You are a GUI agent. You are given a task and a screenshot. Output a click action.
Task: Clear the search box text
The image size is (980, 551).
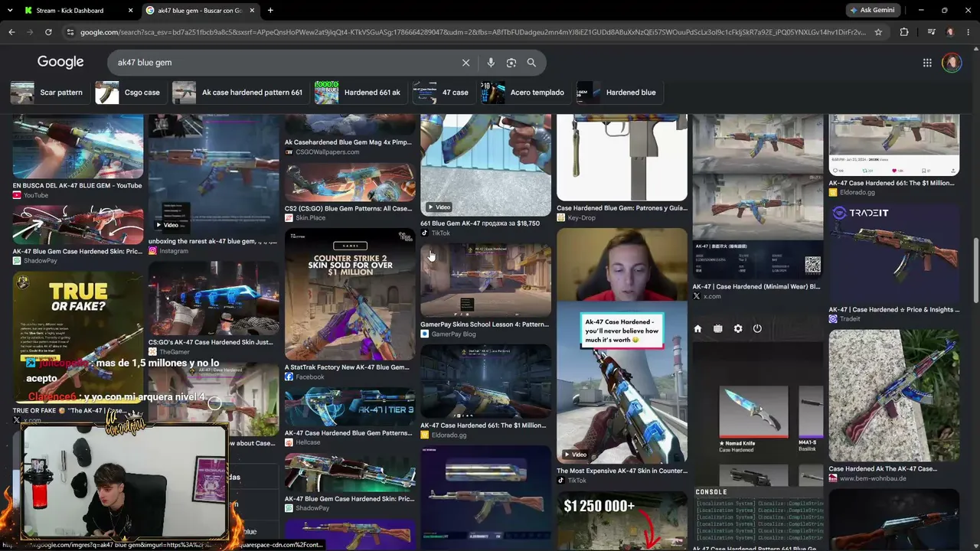(x=465, y=63)
